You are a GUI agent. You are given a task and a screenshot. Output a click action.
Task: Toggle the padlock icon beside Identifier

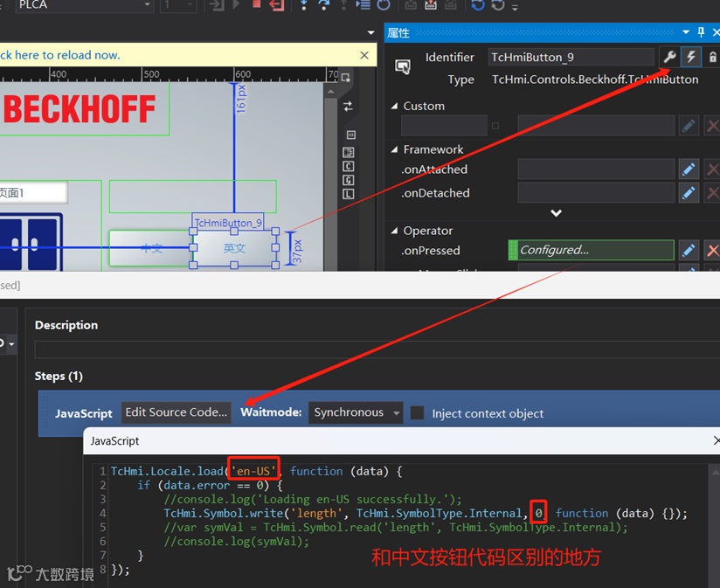712,58
